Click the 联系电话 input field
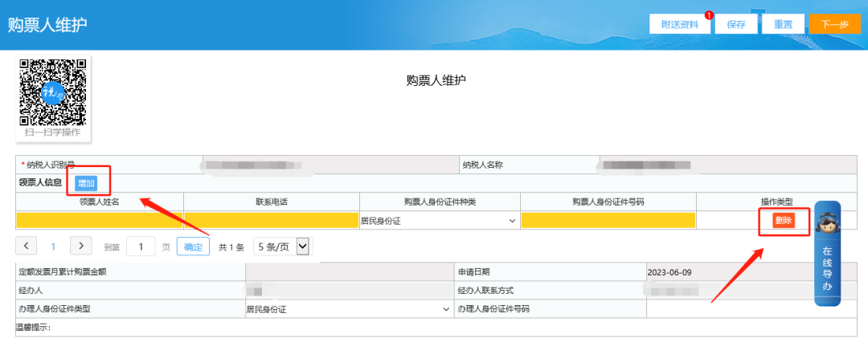This screenshot has width=868, height=346. click(271, 220)
